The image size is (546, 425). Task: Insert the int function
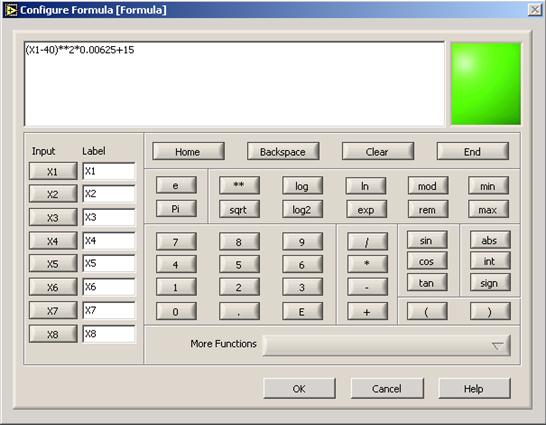490,261
